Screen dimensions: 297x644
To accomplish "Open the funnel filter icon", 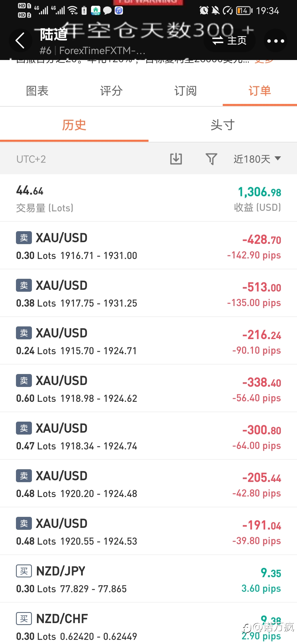I will pyautogui.click(x=211, y=159).
